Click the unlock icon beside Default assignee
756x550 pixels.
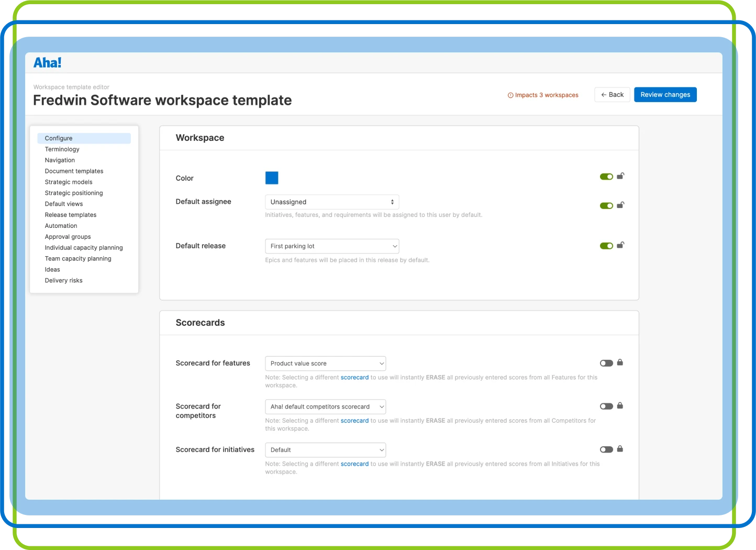pos(620,205)
